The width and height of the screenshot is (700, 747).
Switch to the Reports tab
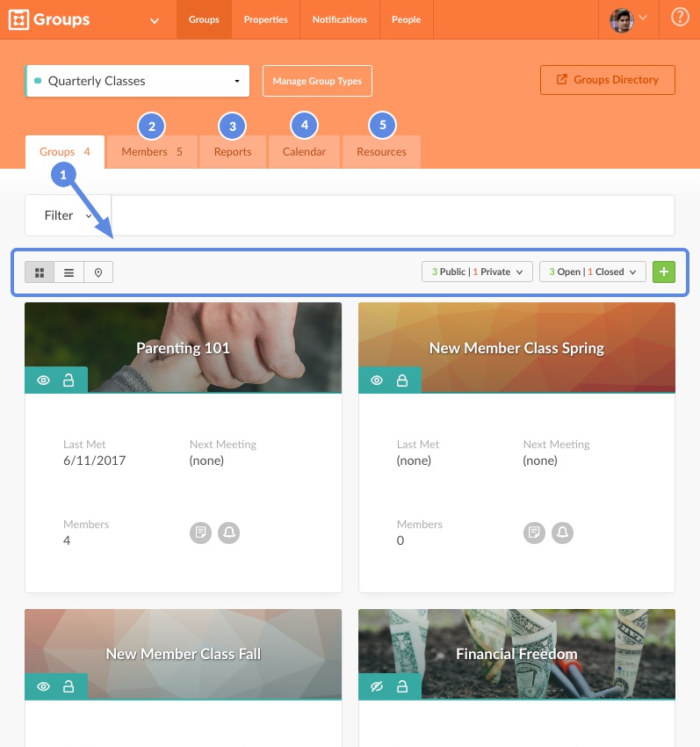[233, 152]
